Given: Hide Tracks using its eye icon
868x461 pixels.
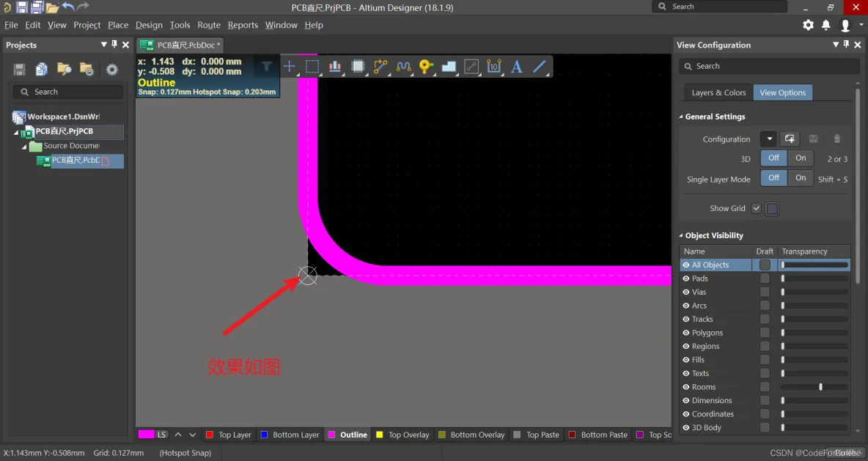Looking at the screenshot, I should pos(686,320).
